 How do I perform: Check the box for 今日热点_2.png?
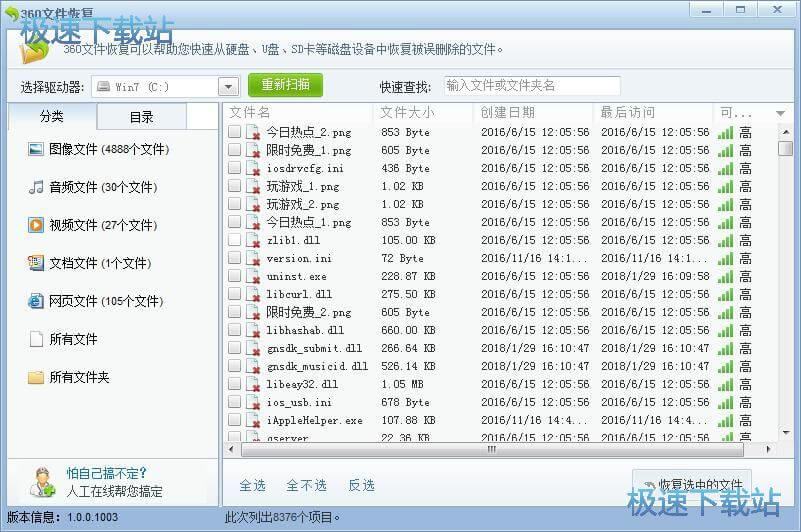(234, 132)
